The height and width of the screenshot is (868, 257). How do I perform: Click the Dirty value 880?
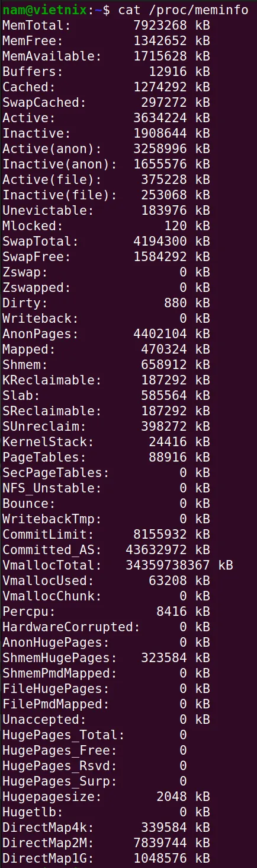(176, 303)
